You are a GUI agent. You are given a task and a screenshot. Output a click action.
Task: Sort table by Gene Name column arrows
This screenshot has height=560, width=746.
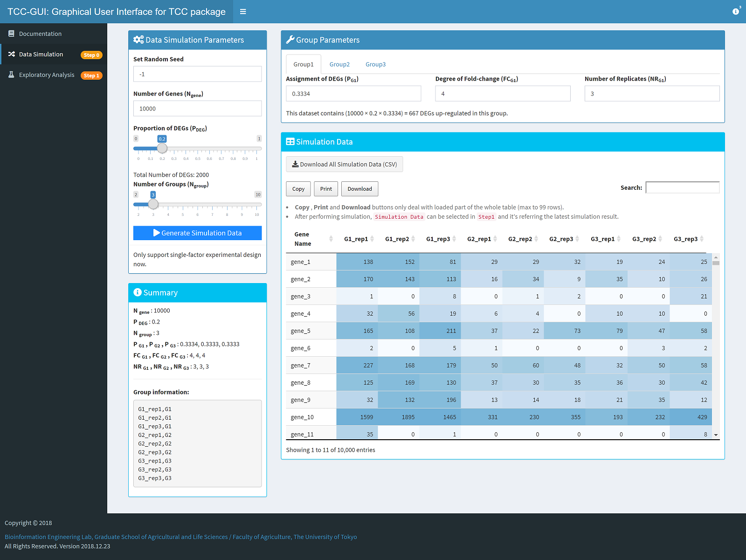click(x=331, y=239)
